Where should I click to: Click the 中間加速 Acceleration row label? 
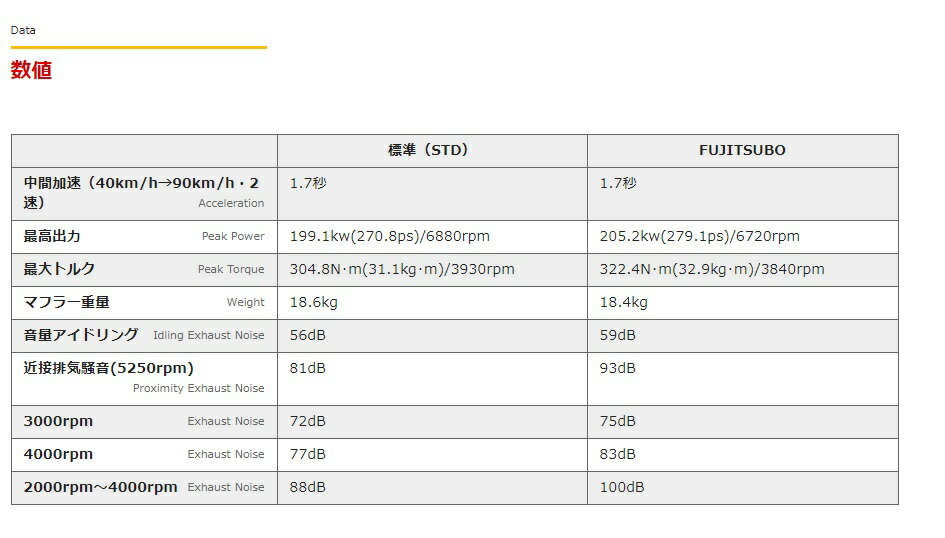point(141,192)
